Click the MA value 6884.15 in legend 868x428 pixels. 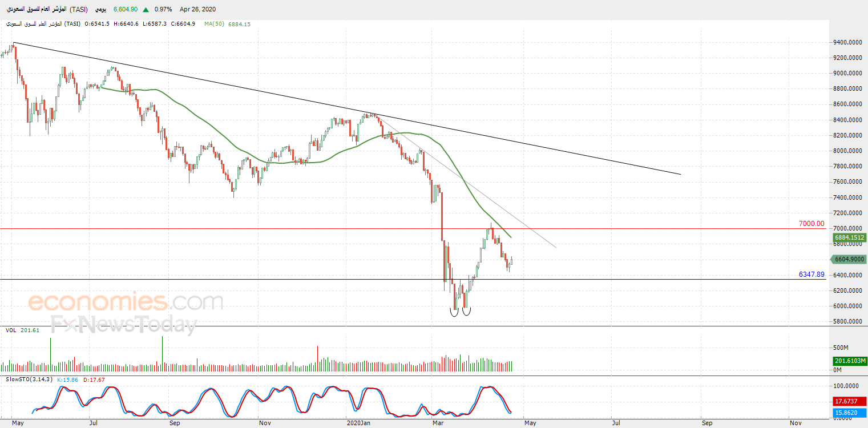click(239, 24)
